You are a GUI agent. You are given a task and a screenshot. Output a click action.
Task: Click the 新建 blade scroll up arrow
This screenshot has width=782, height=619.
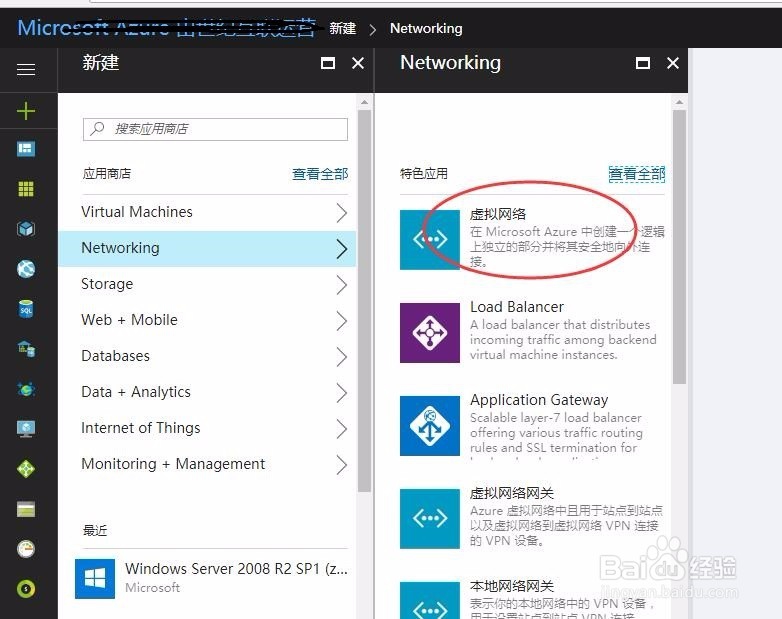364,102
